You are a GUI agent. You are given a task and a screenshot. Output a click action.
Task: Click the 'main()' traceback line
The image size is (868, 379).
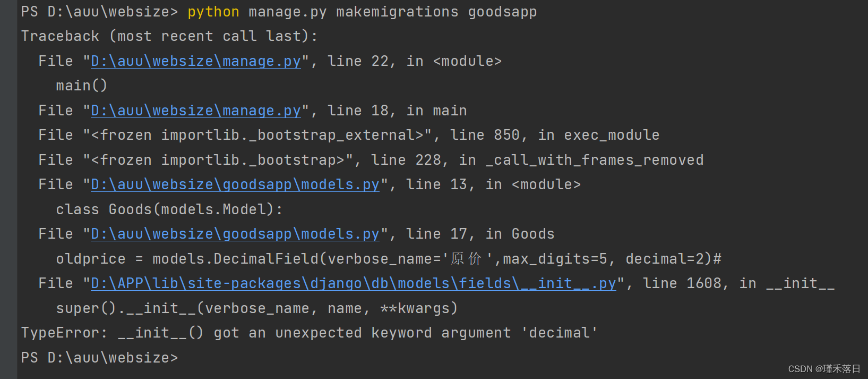82,86
